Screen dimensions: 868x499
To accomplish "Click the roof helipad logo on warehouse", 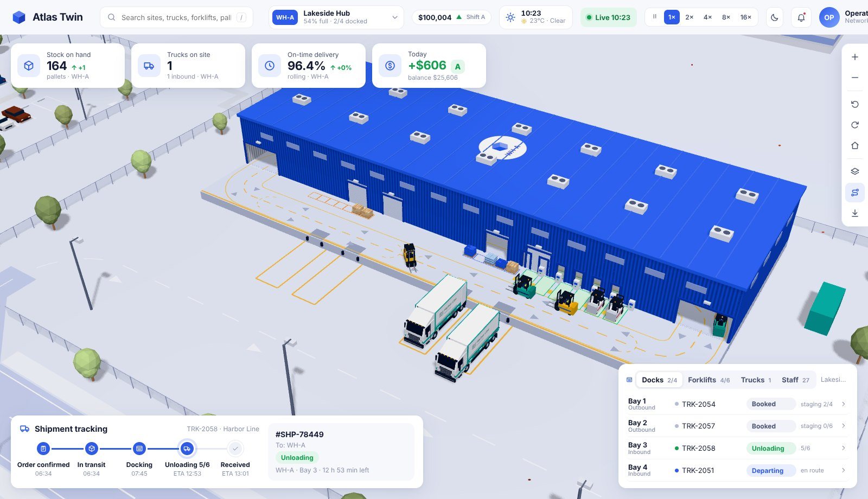I will coord(502,148).
